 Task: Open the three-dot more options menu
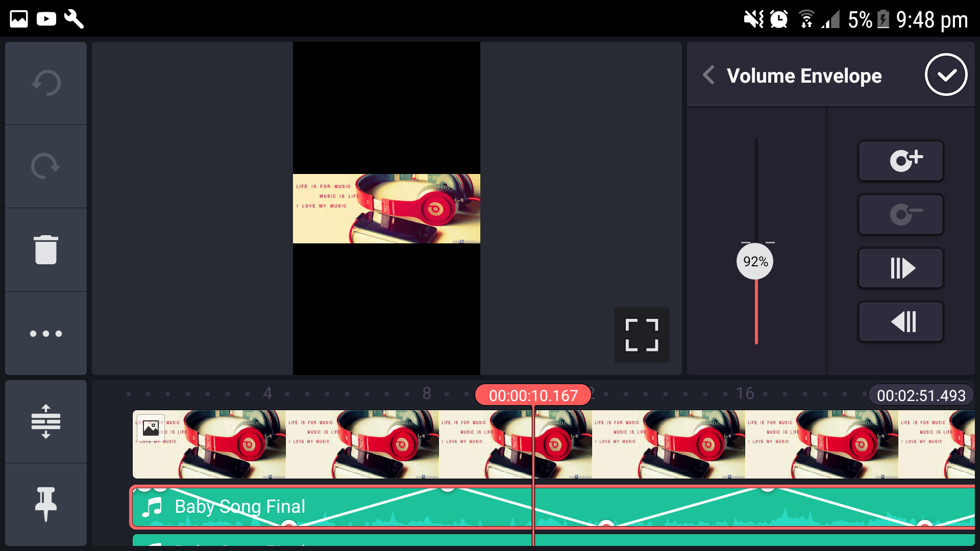pos(46,334)
